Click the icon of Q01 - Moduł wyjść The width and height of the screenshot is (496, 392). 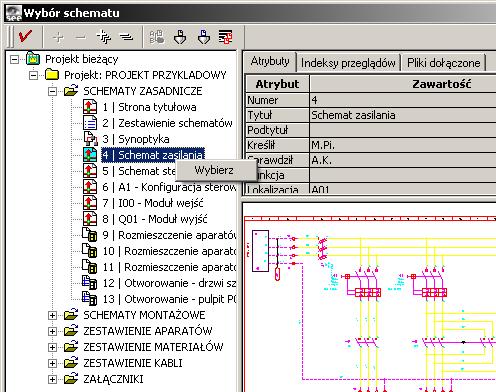coord(90,219)
